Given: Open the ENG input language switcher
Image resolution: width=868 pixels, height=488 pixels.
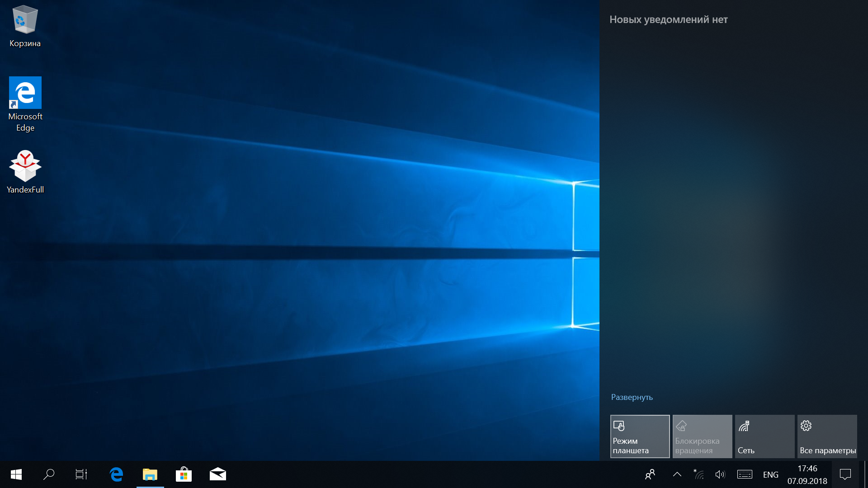Looking at the screenshot, I should [x=770, y=474].
